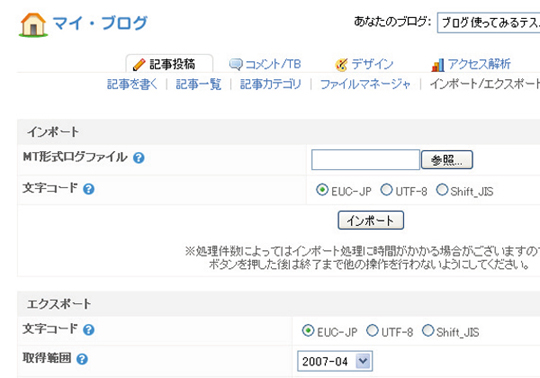
Task: Click help icon next to MT形式ログファイル
Action: (x=139, y=158)
